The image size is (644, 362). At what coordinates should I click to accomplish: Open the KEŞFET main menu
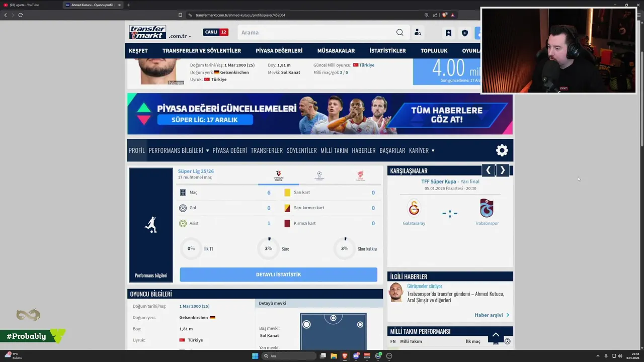pos(138,51)
